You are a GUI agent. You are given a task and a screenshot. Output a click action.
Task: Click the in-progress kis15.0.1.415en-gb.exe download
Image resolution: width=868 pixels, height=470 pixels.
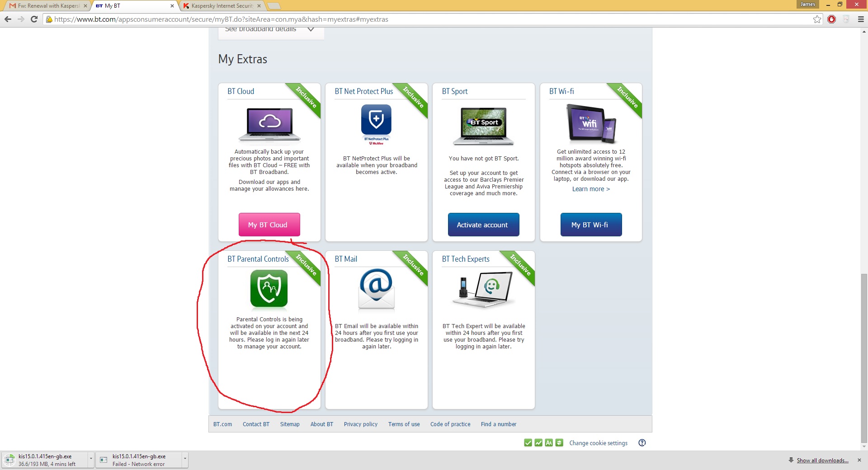click(45, 460)
